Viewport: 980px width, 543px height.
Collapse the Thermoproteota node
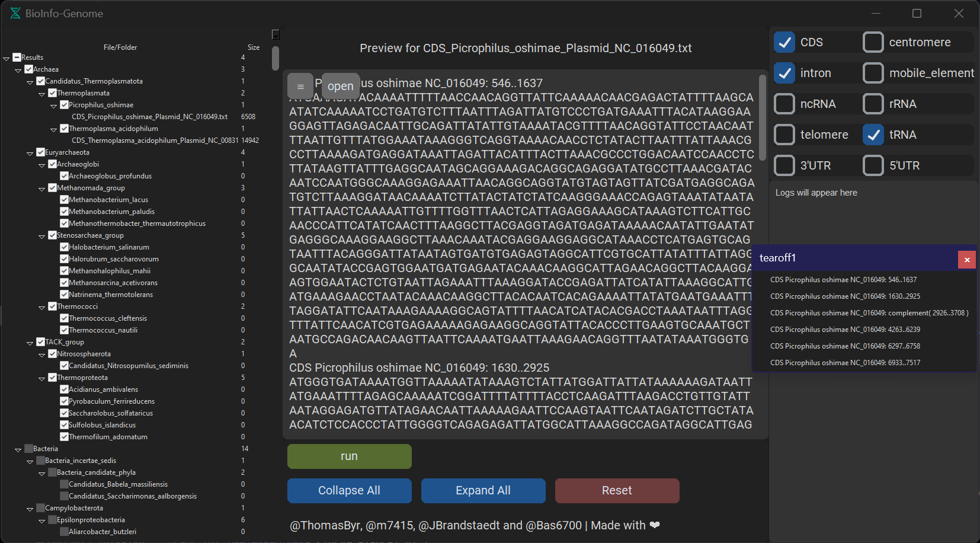(42, 378)
